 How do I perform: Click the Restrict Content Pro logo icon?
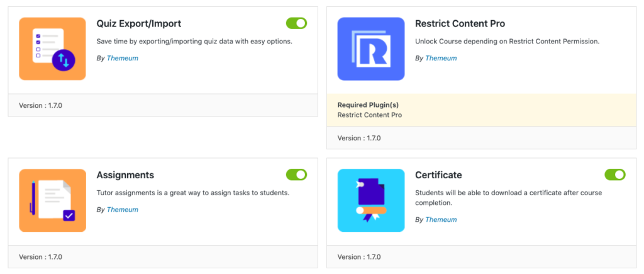point(371,49)
